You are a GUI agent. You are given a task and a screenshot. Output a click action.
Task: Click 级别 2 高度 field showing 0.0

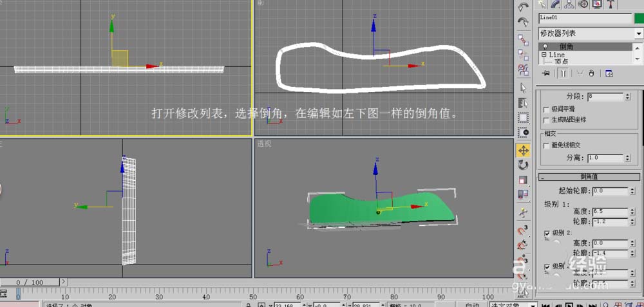pos(610,243)
